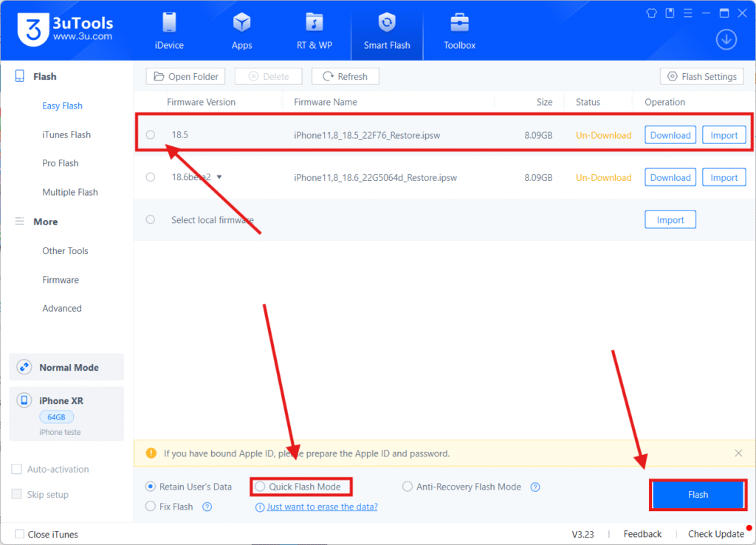This screenshot has width=756, height=545.
Task: Click iPhone11,8_18.6_22G5064d_Restore.ipsw firmware name
Action: (375, 177)
